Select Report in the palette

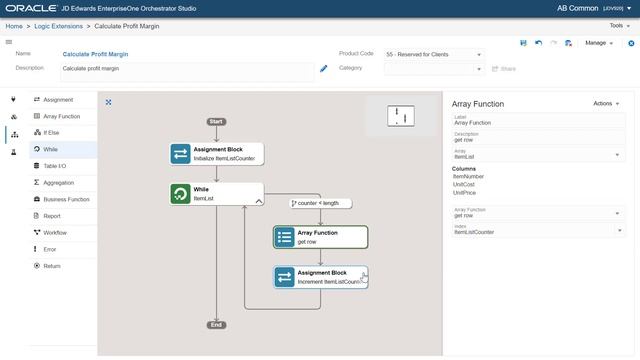[63, 216]
